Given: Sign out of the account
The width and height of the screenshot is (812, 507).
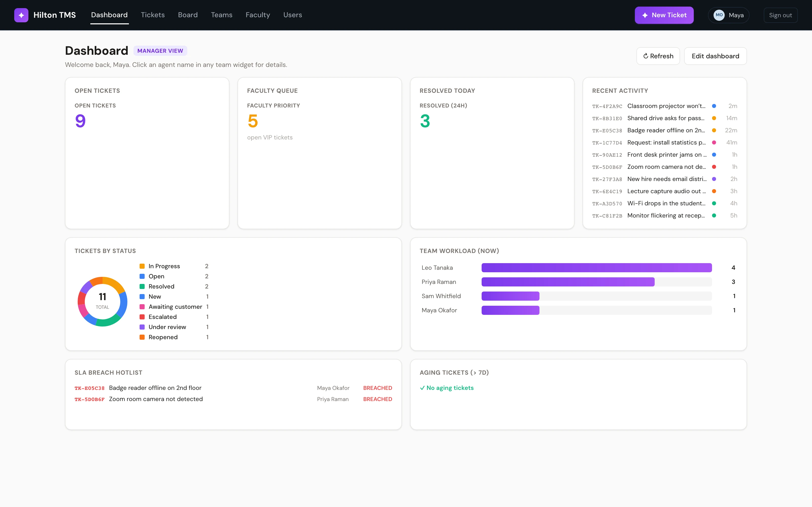Looking at the screenshot, I should [x=781, y=15].
